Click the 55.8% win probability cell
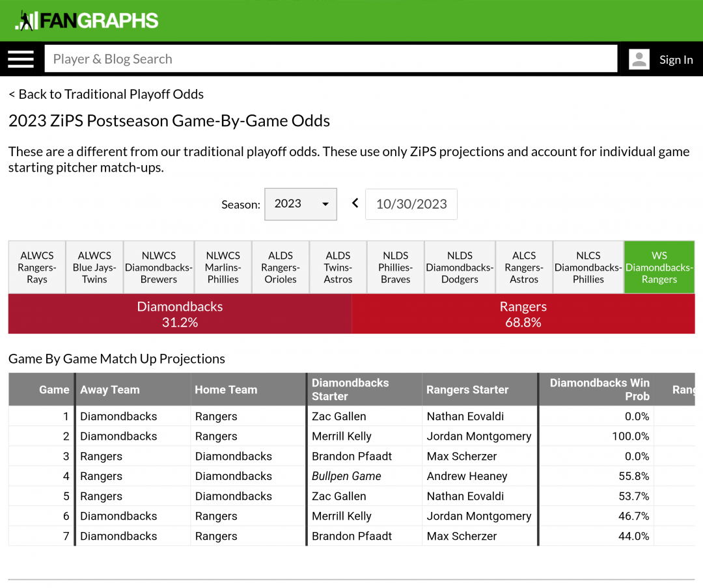This screenshot has width=703, height=588. tap(596, 476)
